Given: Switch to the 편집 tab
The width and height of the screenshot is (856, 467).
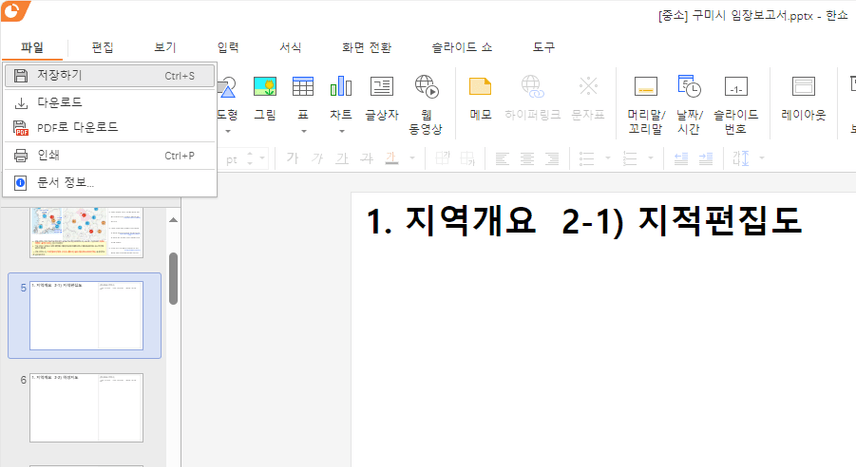Looking at the screenshot, I should pos(102,48).
